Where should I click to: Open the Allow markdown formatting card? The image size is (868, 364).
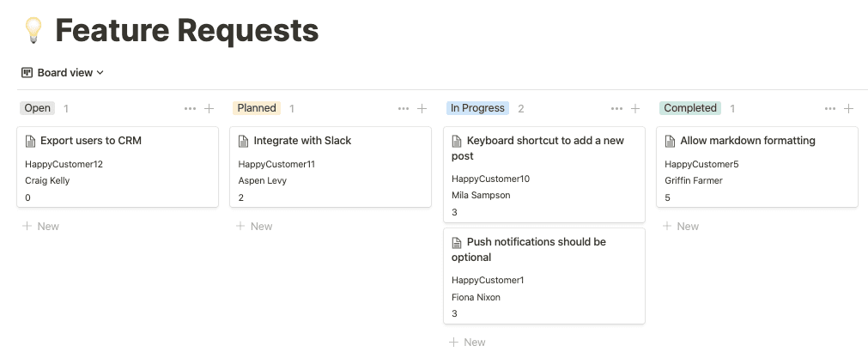click(x=747, y=141)
